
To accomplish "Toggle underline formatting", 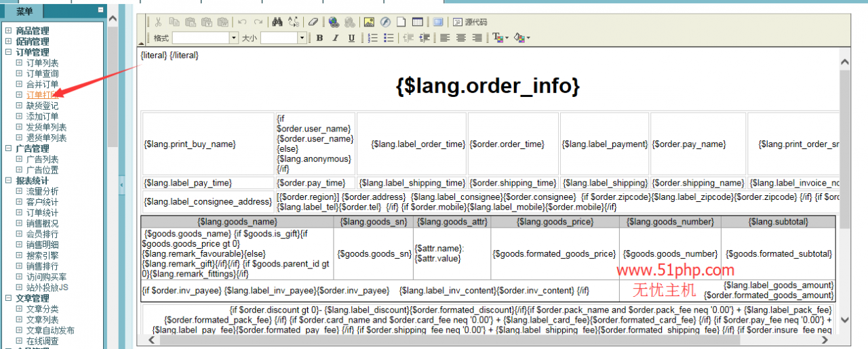I will tap(351, 38).
